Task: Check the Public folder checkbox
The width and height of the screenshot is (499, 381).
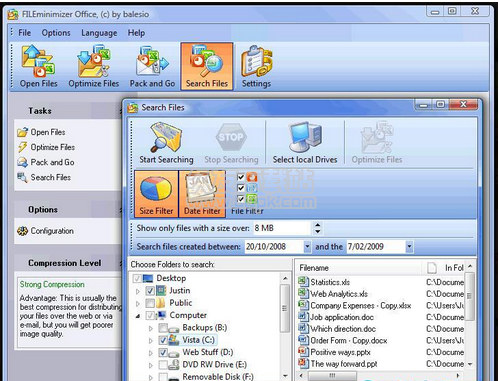Action: (150, 303)
